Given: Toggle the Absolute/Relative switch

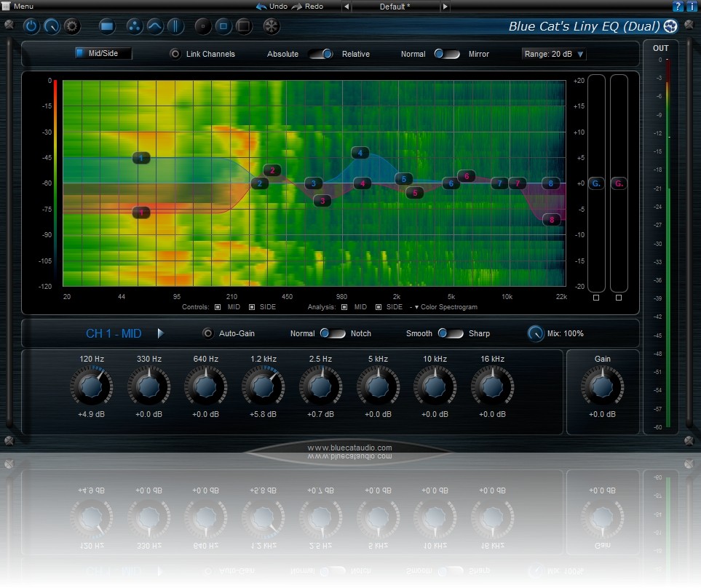Looking at the screenshot, I should [321, 54].
